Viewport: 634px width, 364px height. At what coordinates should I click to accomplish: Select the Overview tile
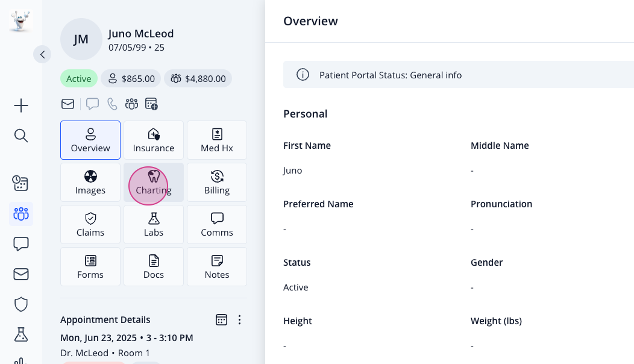tap(90, 140)
